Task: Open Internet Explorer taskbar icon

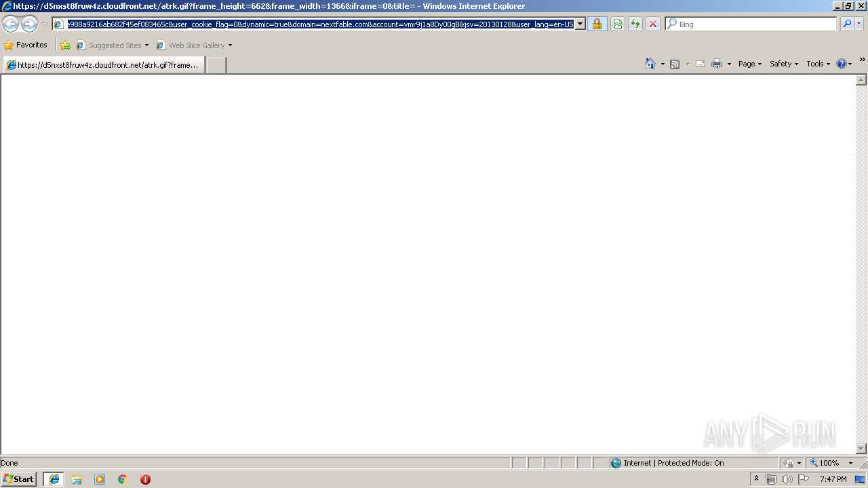Action: pyautogui.click(x=54, y=479)
